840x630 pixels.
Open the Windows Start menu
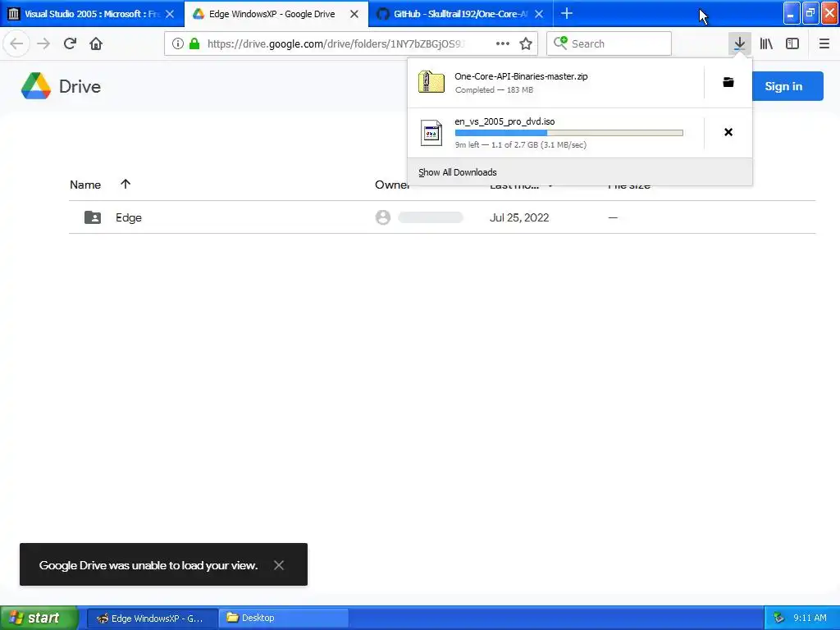click(39, 618)
